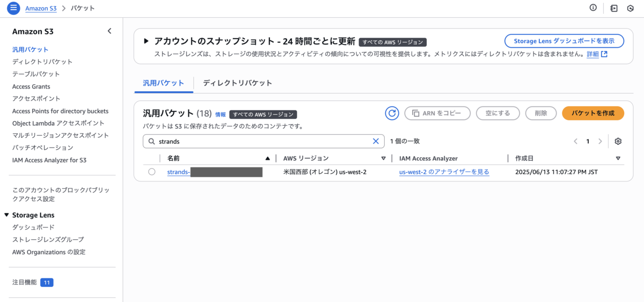Go to next page of buckets
644x302 pixels.
coord(600,141)
